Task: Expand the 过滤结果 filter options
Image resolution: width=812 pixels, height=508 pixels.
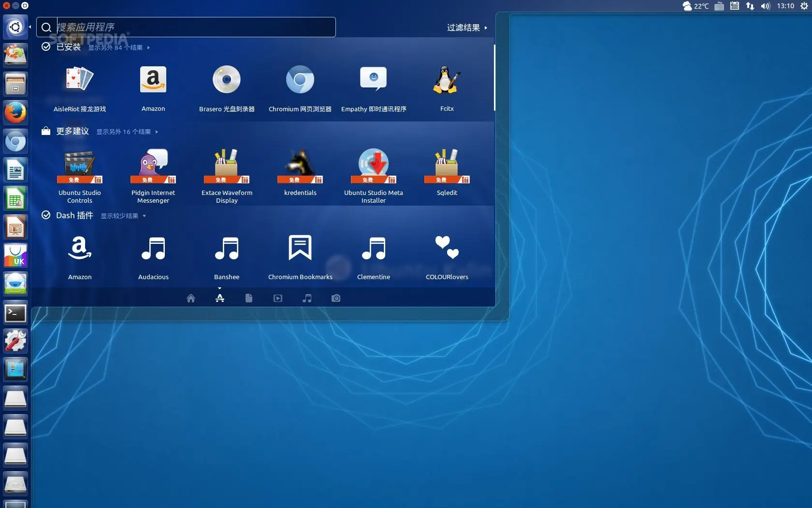Action: [x=466, y=28]
